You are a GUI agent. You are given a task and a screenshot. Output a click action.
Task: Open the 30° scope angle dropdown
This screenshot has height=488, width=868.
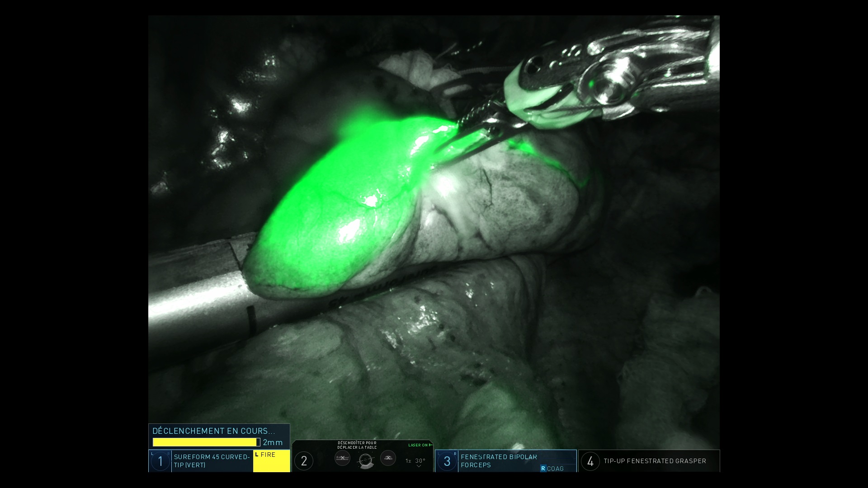pyautogui.click(x=420, y=462)
